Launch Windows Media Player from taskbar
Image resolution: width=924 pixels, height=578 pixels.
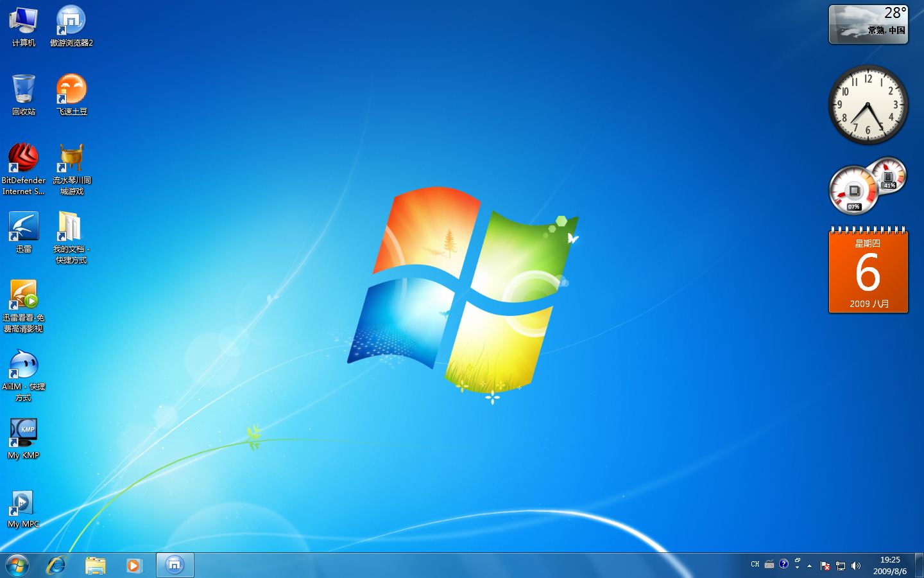click(x=134, y=565)
